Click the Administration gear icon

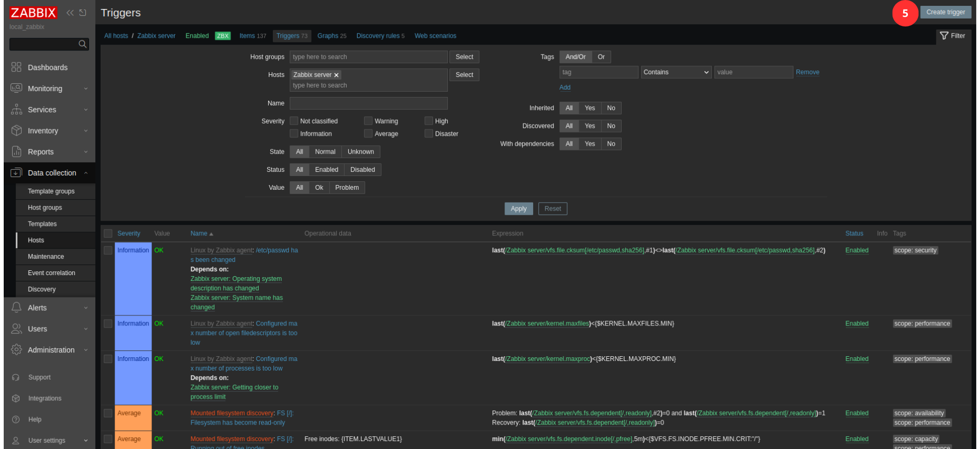[x=16, y=350]
